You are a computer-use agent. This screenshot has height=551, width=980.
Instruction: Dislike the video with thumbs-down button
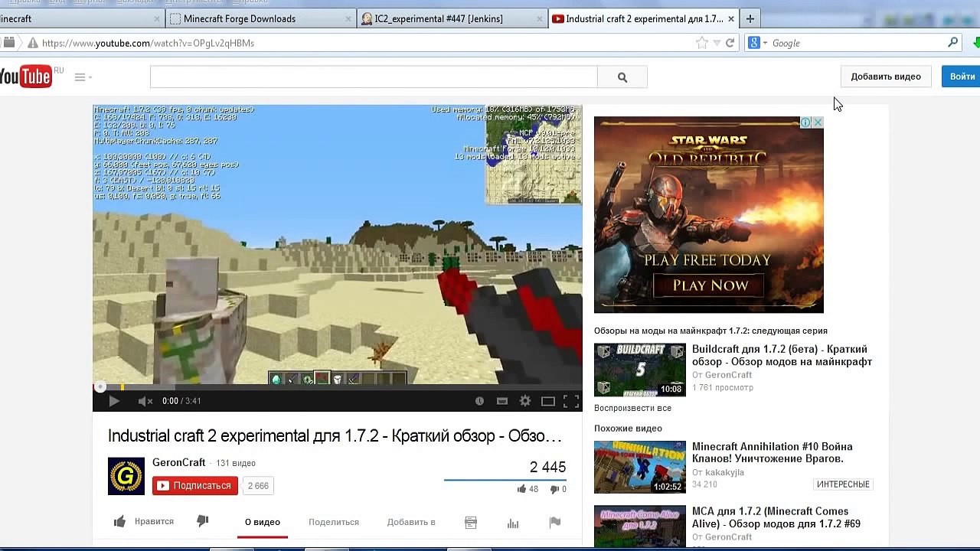coord(203,521)
